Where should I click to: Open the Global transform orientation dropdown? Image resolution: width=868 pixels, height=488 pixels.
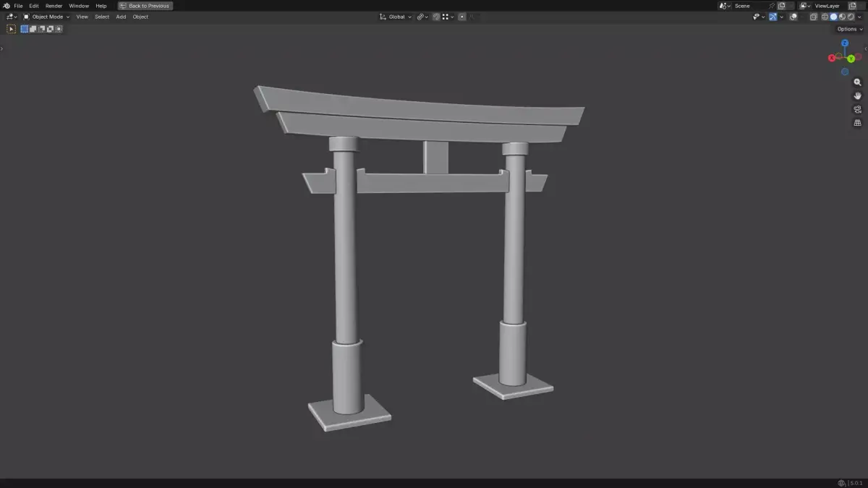[396, 17]
